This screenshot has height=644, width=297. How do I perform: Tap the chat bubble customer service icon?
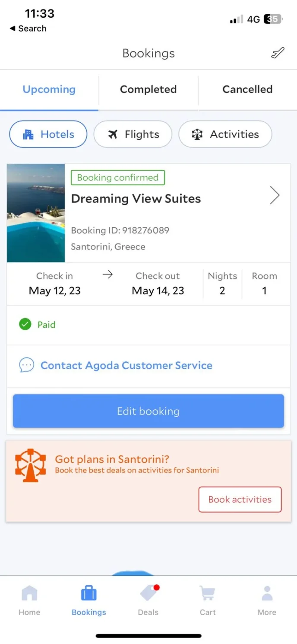click(x=26, y=365)
